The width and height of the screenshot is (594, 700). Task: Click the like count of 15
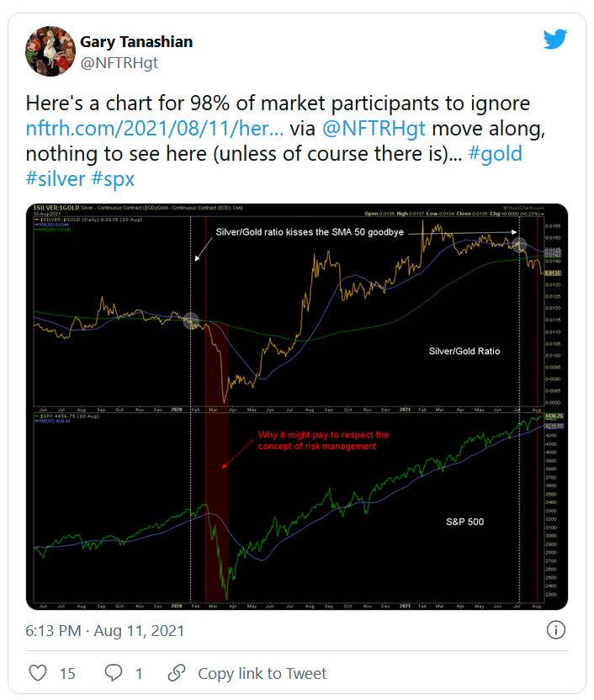pos(67,673)
